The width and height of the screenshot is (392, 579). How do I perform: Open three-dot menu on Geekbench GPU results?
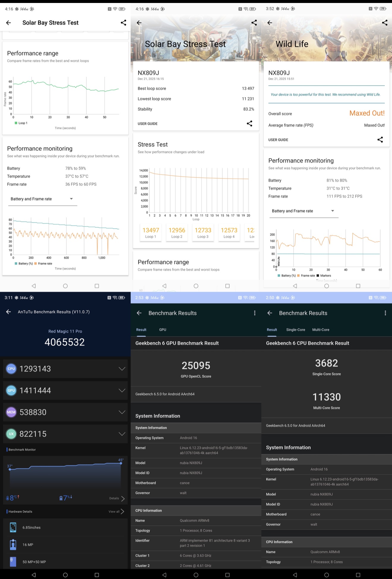pyautogui.click(x=255, y=313)
